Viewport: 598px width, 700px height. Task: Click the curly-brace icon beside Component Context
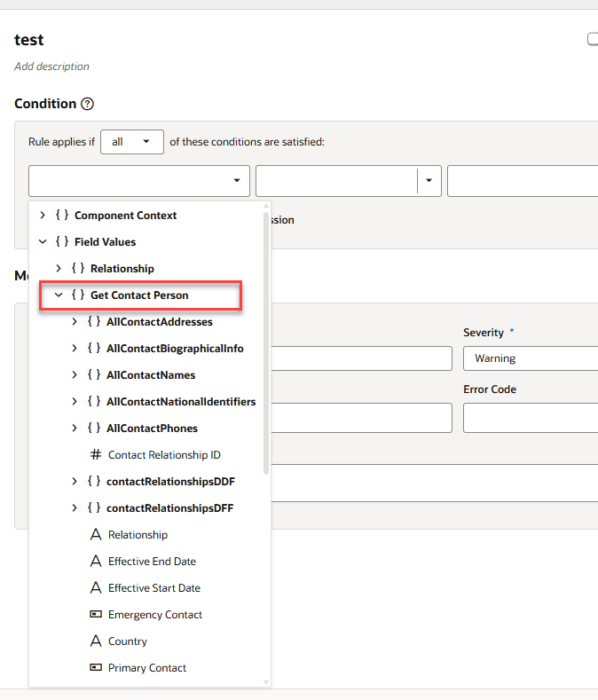62,216
